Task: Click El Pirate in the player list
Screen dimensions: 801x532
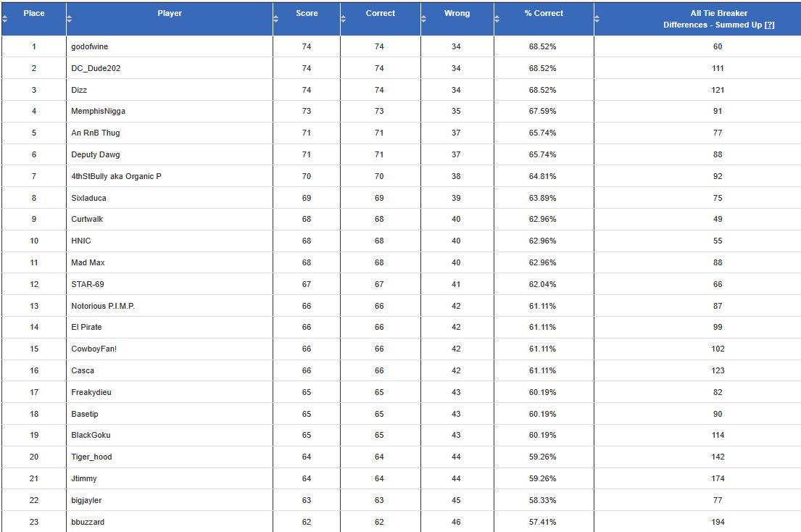Action: tap(86, 327)
